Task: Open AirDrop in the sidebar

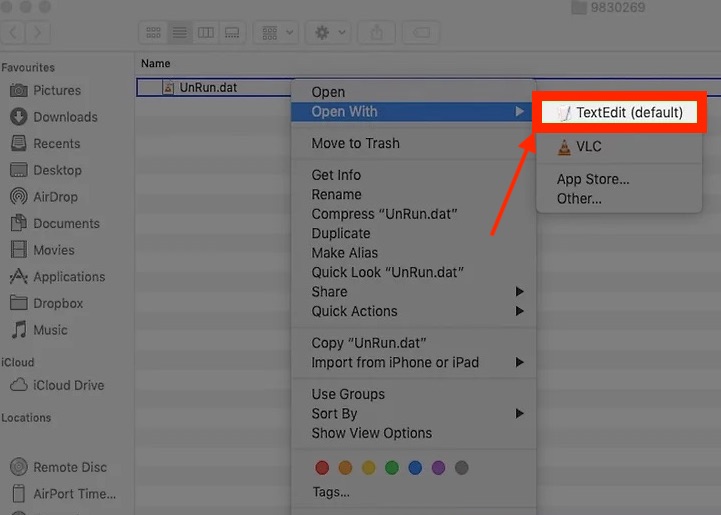Action: click(44, 197)
